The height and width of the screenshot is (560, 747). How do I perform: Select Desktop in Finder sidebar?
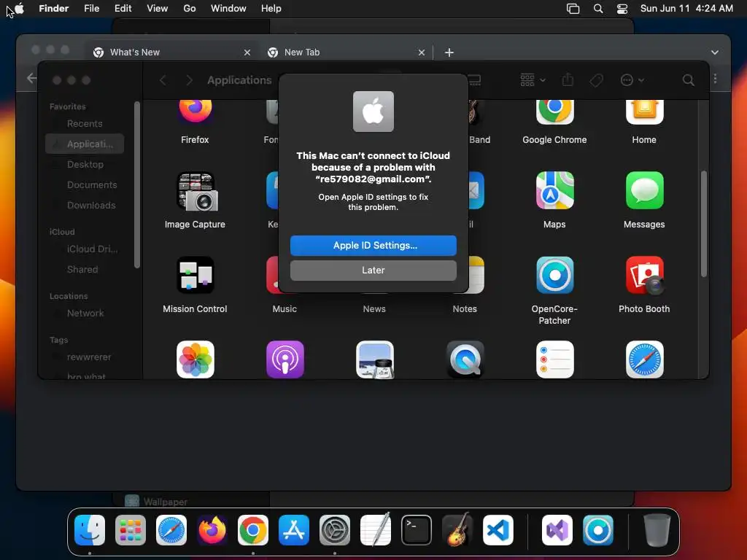tap(85, 164)
